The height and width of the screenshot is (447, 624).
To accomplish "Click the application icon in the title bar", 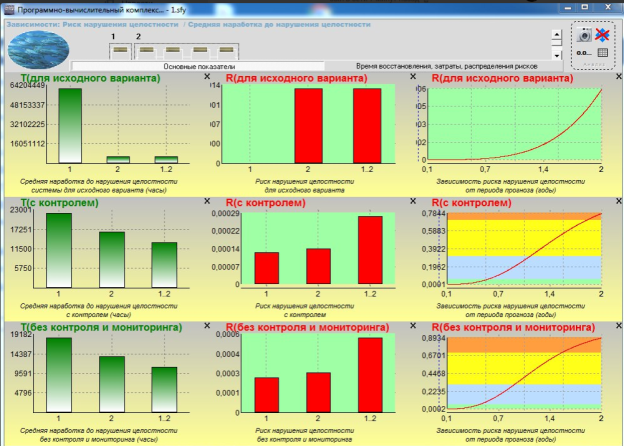I will tap(9, 10).
